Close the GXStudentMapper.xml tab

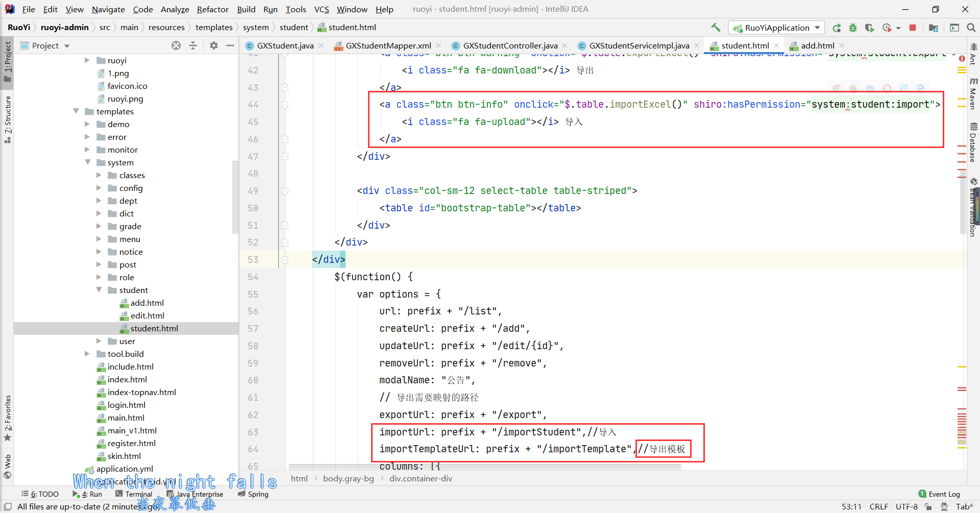(x=438, y=45)
